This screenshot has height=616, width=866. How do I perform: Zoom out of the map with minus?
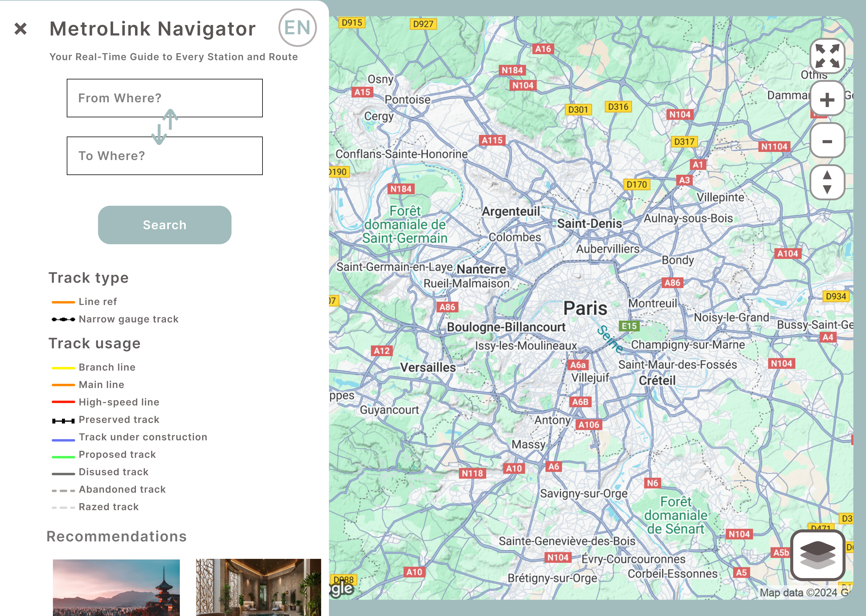click(827, 141)
